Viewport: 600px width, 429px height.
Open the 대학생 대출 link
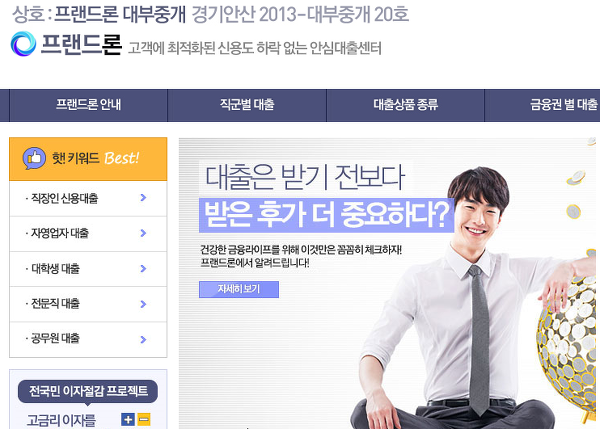[x=55, y=269]
